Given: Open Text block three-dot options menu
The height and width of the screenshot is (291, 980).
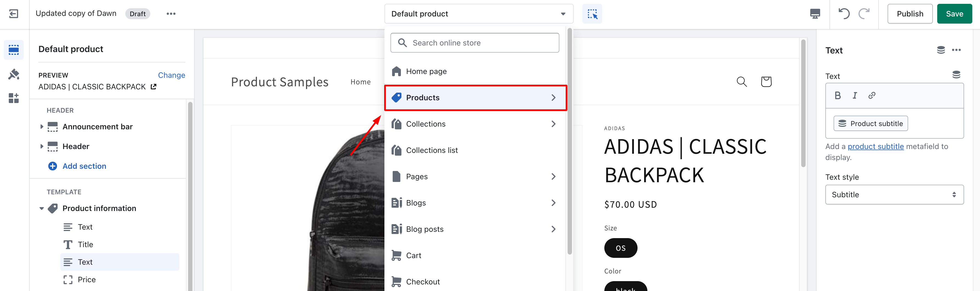Looking at the screenshot, I should click(x=956, y=50).
